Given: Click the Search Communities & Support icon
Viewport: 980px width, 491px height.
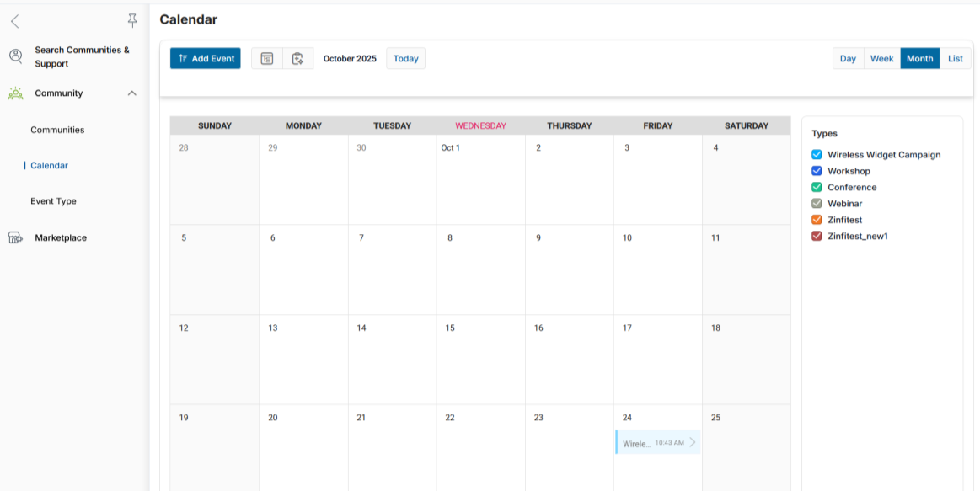Looking at the screenshot, I should pyautogui.click(x=16, y=56).
